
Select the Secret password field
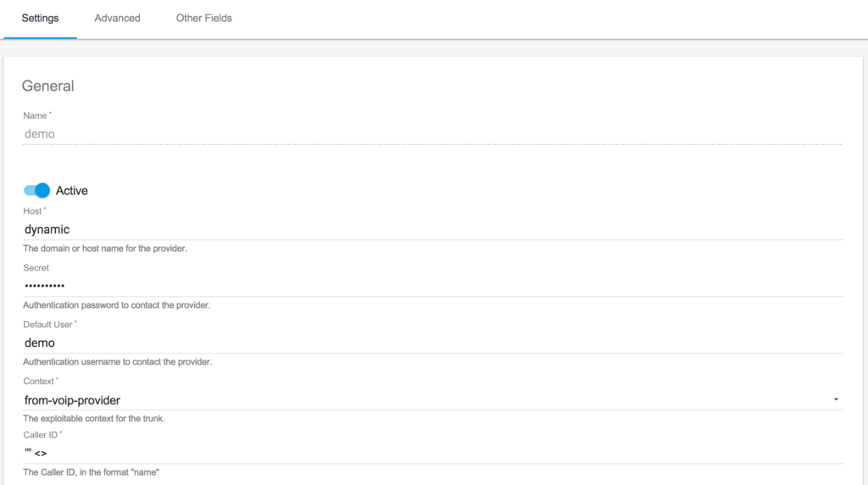click(x=433, y=286)
